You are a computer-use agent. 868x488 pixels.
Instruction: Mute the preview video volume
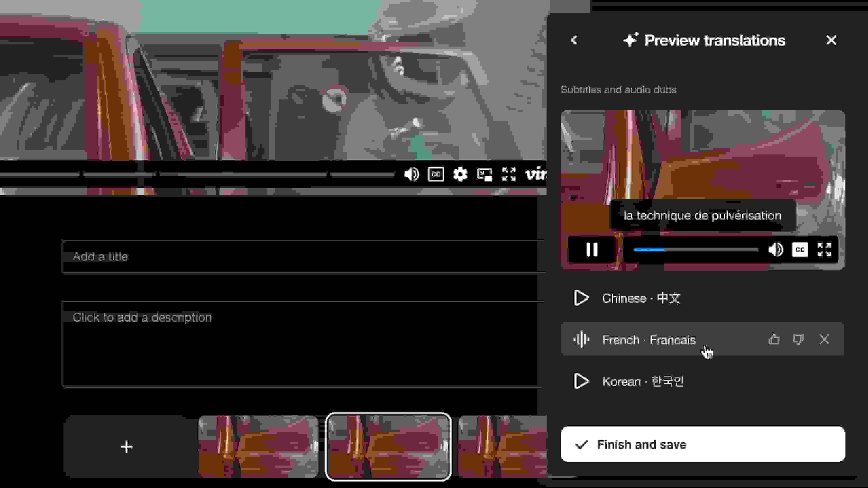[775, 250]
